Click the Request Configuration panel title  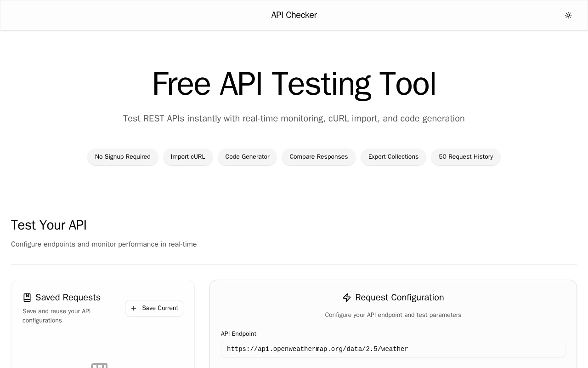399,298
